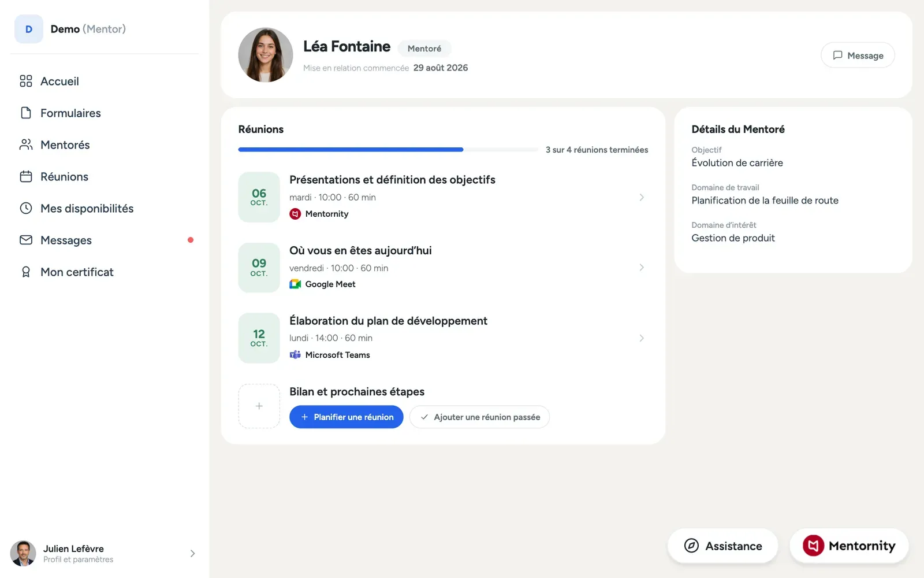
Task: Click the Formulaires document icon
Action: [26, 113]
